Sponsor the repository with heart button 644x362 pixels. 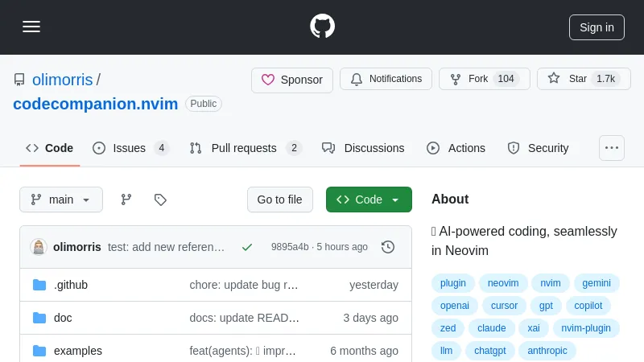292,80
